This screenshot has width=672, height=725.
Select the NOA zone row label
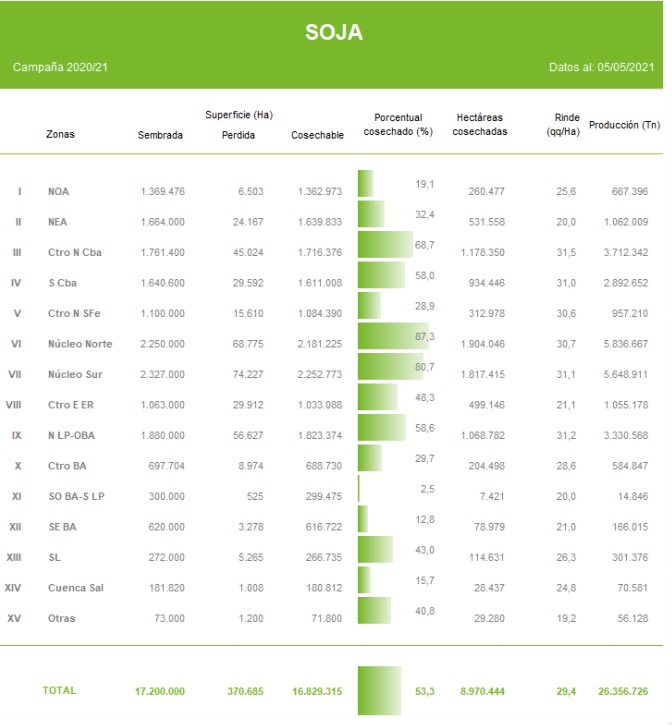pyautogui.click(x=58, y=191)
